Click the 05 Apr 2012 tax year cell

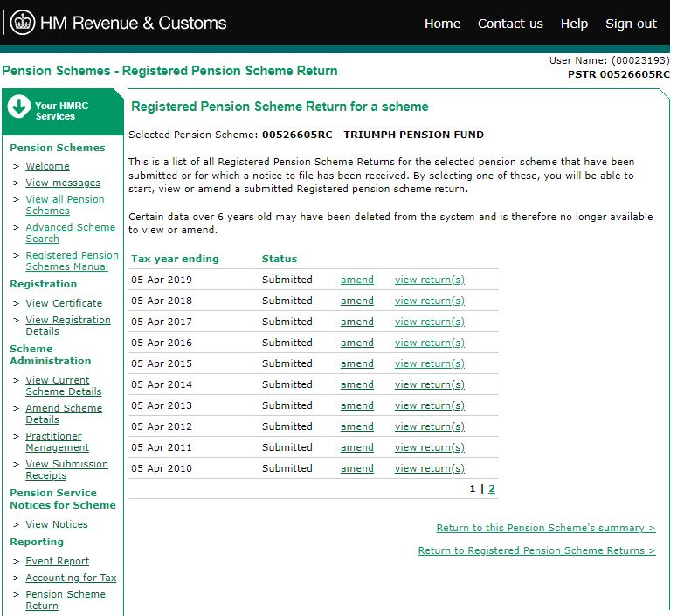tap(162, 426)
